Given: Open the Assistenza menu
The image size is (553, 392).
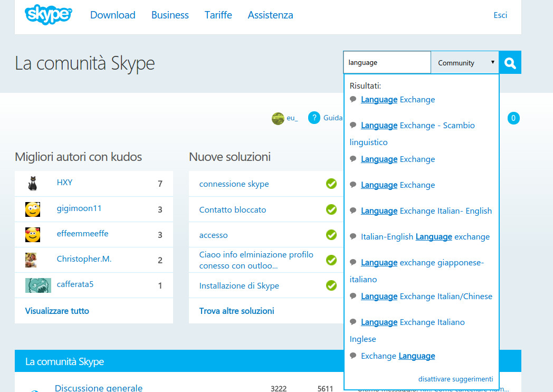Looking at the screenshot, I should tap(271, 15).
